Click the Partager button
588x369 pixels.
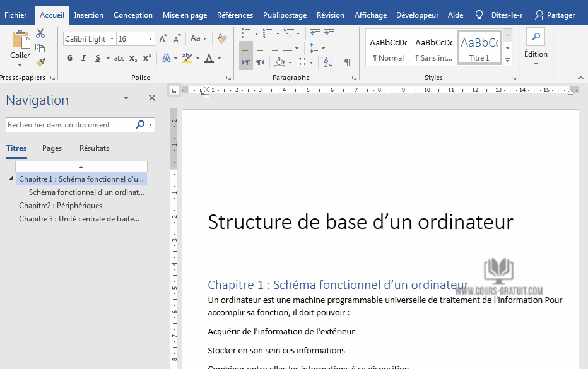(555, 15)
